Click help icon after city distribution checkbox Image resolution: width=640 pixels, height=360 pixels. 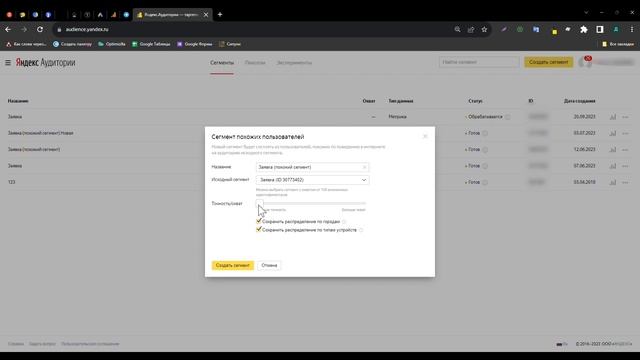coord(344,222)
